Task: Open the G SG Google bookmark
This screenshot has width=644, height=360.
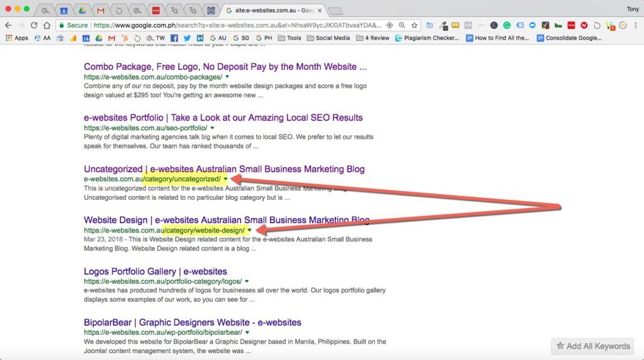Action: (241, 38)
